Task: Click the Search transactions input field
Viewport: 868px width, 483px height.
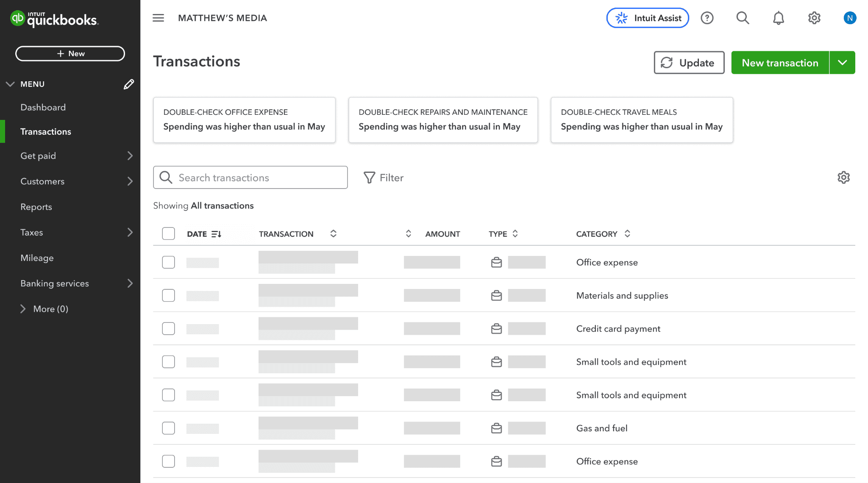Action: coord(250,178)
